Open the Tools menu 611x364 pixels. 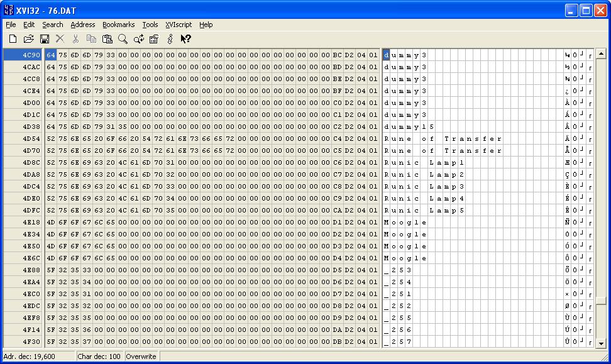click(150, 25)
